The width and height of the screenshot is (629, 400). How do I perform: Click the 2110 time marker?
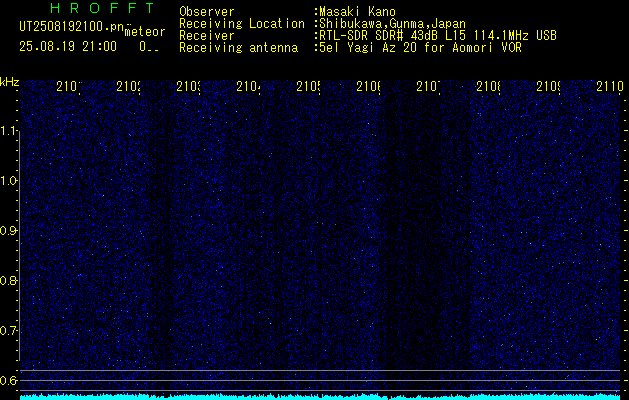[609, 86]
